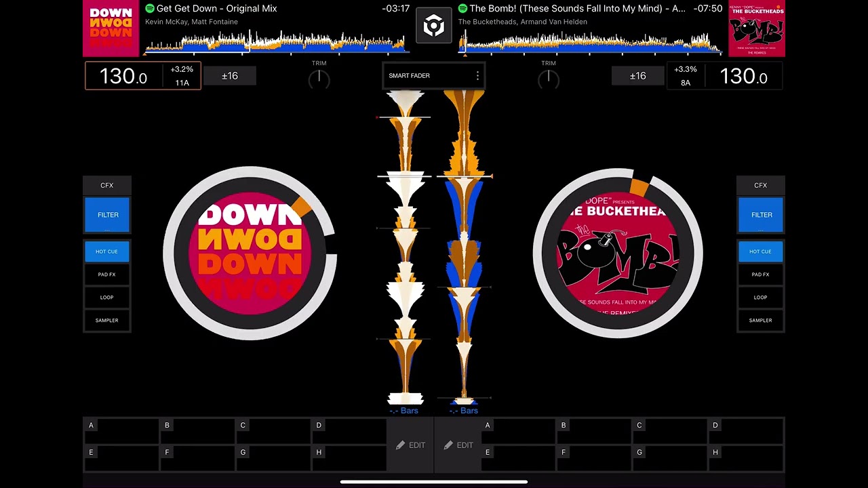Switch right deck pads to PAD FX
This screenshot has width=868, height=488.
pyautogui.click(x=760, y=274)
